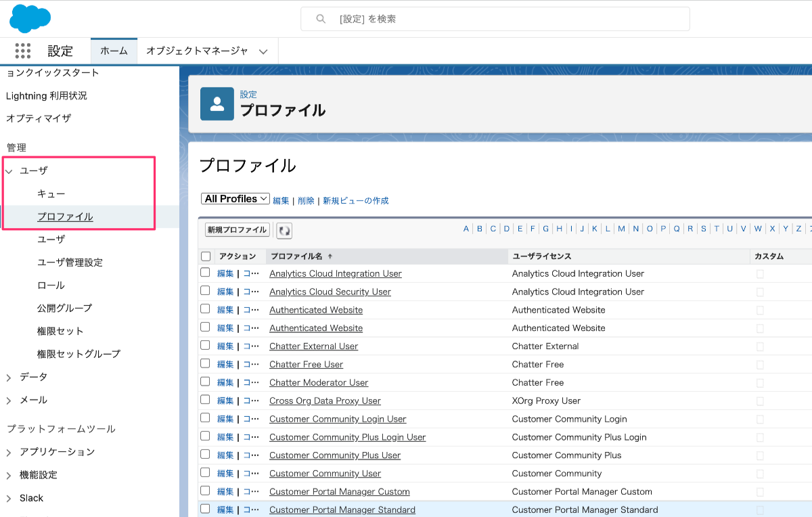Click the 設定 breadcrumb link in header
This screenshot has width=812, height=517.
[248, 94]
